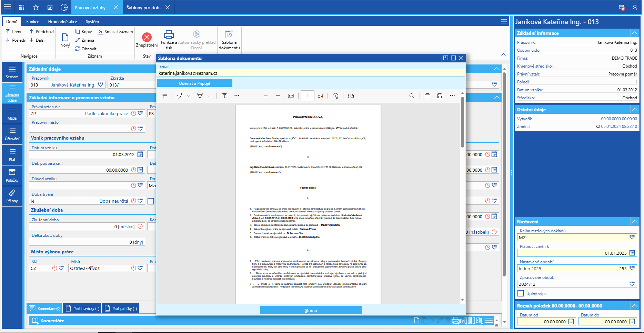
Task: Open the Plat sidebar section
Action: (12, 155)
